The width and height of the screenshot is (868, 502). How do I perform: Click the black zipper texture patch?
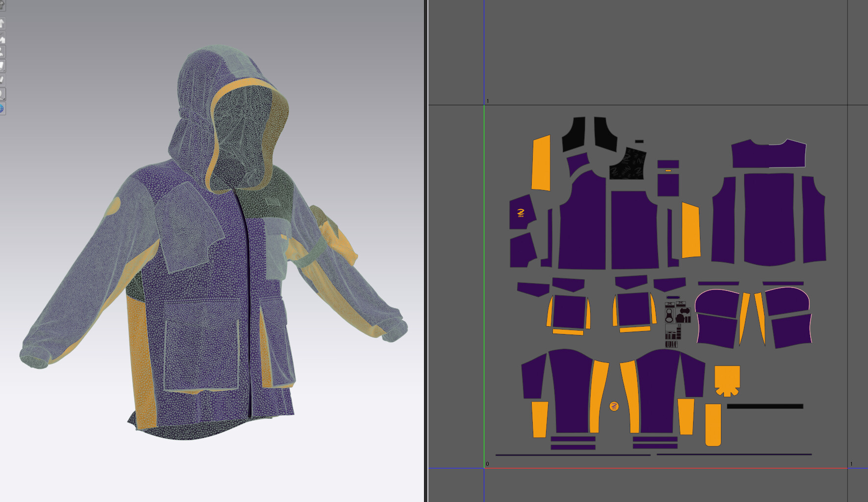628,167
